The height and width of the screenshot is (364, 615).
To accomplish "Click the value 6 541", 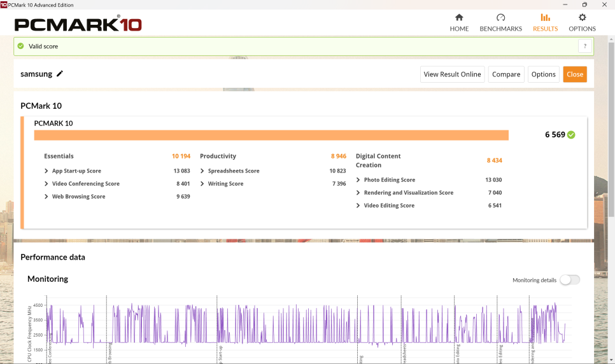I will [495, 205].
